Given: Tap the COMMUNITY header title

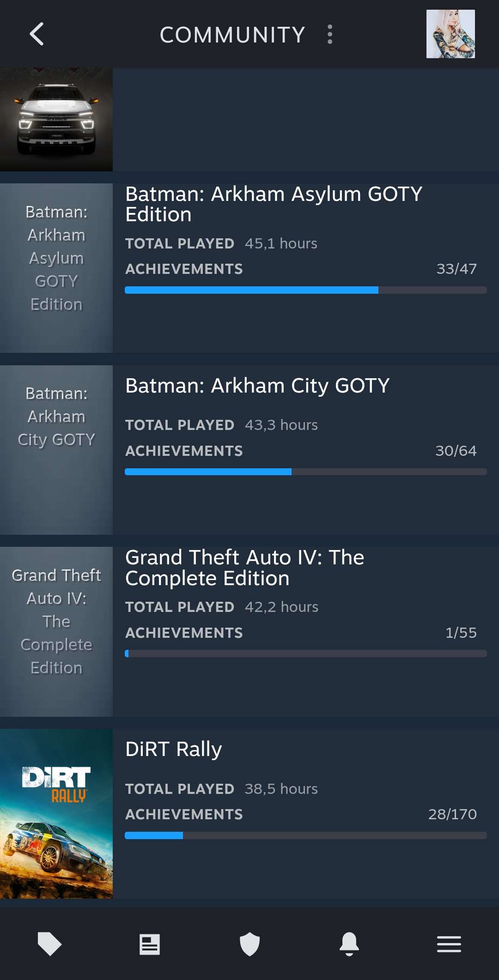Looking at the screenshot, I should pyautogui.click(x=232, y=35).
